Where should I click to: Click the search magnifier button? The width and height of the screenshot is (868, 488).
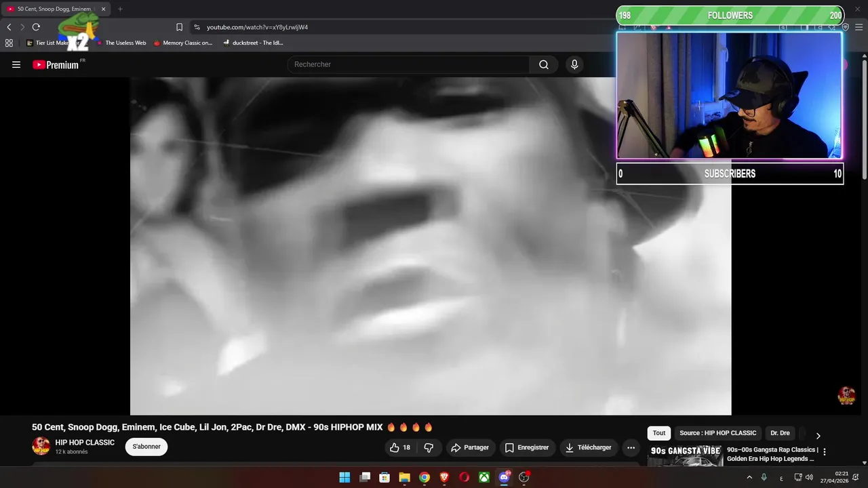pos(544,64)
